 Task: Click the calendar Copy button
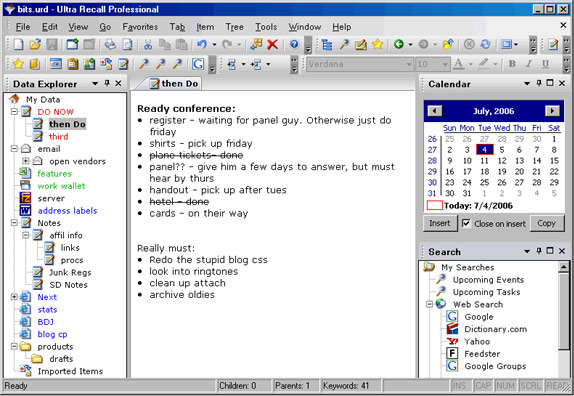(547, 223)
